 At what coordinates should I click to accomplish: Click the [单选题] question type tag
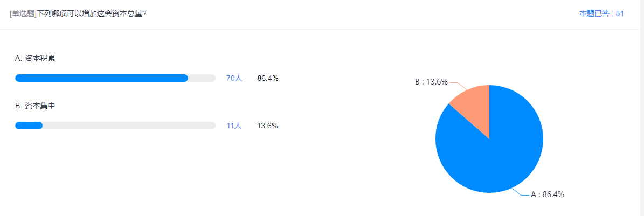pyautogui.click(x=23, y=13)
